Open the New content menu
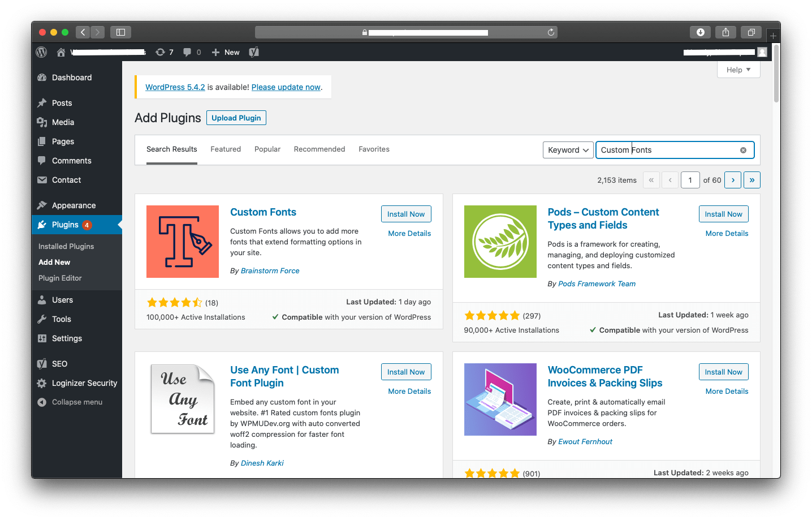Screen dimensions: 812x520 coord(226,52)
